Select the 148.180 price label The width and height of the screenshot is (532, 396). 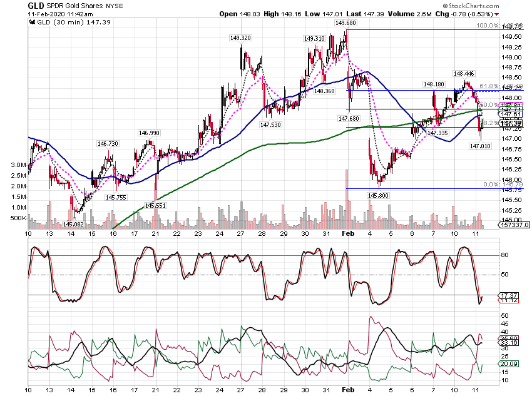coord(434,84)
